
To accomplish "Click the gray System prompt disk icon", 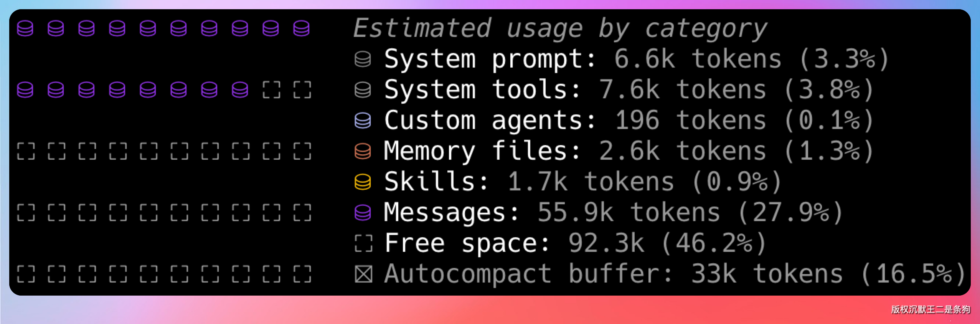I will click(x=363, y=59).
